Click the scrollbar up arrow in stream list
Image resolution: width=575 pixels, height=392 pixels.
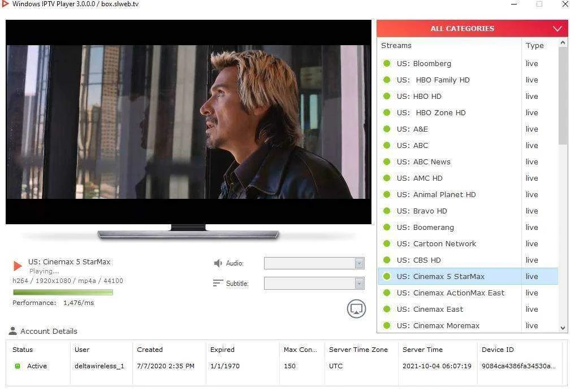(563, 42)
